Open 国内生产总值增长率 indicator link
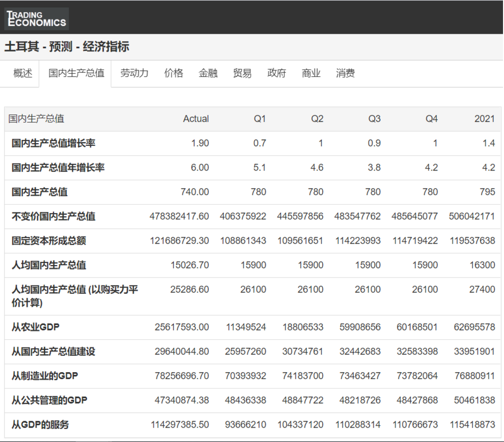This screenshot has height=442, width=504. (53, 143)
